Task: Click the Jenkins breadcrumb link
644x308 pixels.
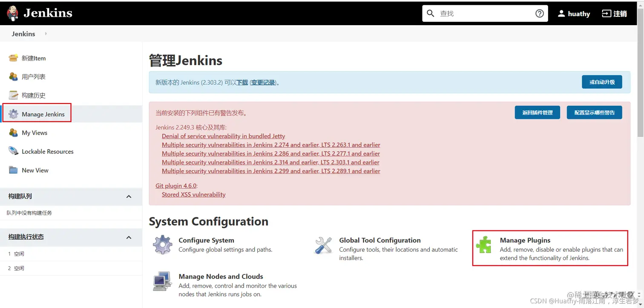Action: (x=23, y=34)
